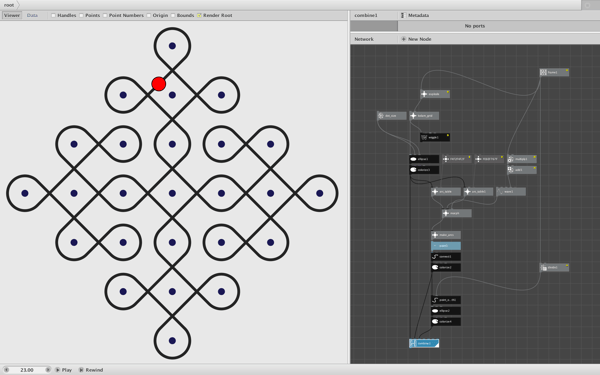The image size is (600, 375).
Task: Select the arc_table1 node
Action: [478, 191]
